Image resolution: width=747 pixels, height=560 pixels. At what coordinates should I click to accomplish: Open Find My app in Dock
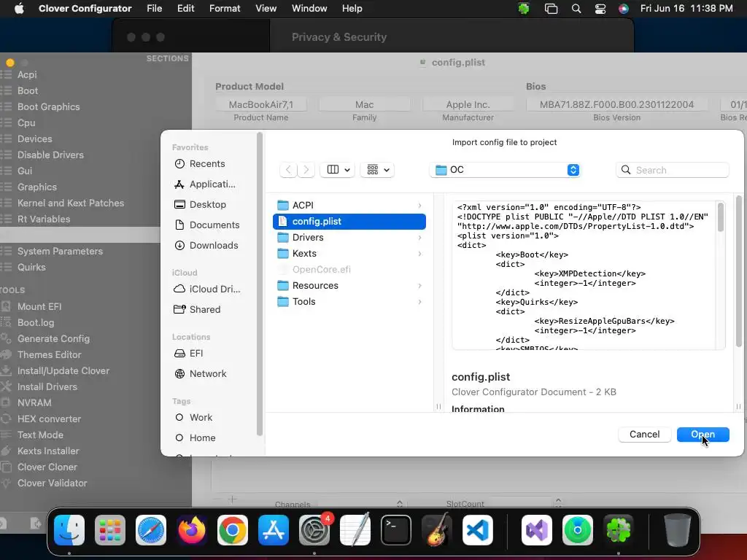point(578,529)
